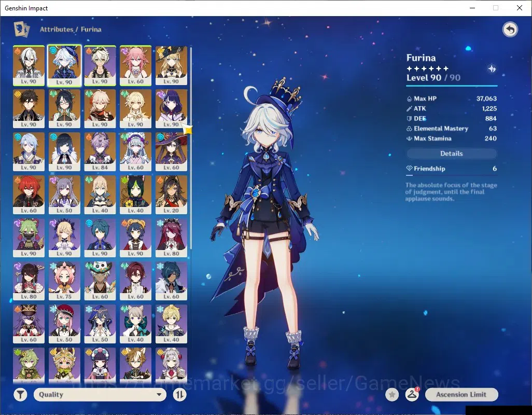Click the sparkle icon beside Furina's name

(492, 69)
